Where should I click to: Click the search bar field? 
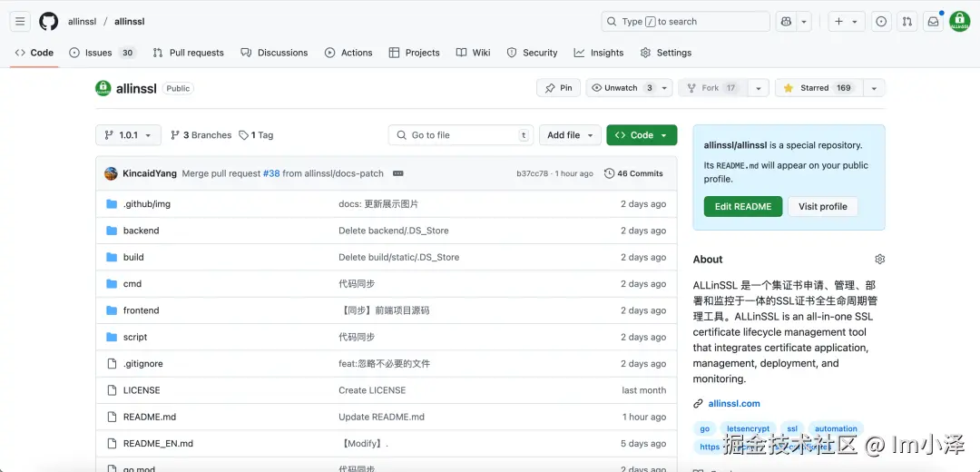[x=686, y=21]
